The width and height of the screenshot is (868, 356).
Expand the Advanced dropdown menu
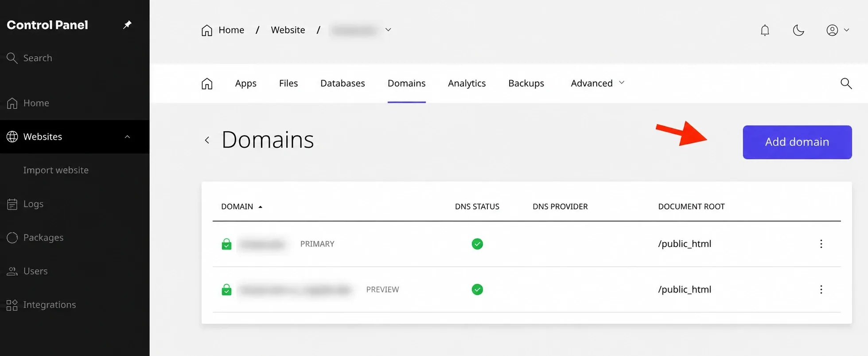coord(598,83)
